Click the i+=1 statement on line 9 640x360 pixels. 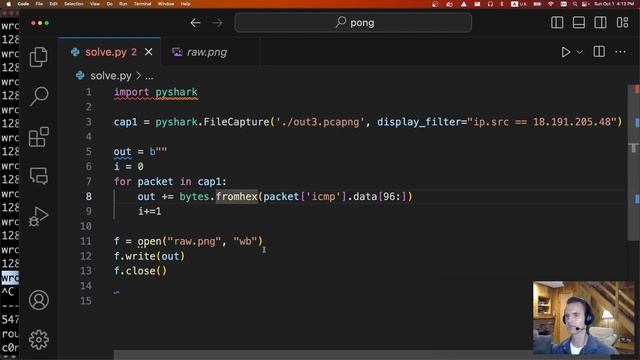149,211
